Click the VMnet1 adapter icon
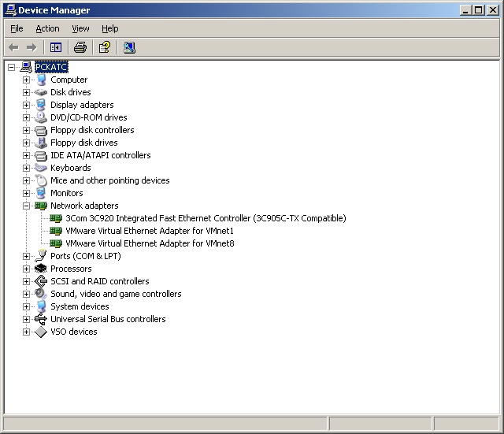The height and width of the screenshot is (434, 504). click(x=56, y=231)
